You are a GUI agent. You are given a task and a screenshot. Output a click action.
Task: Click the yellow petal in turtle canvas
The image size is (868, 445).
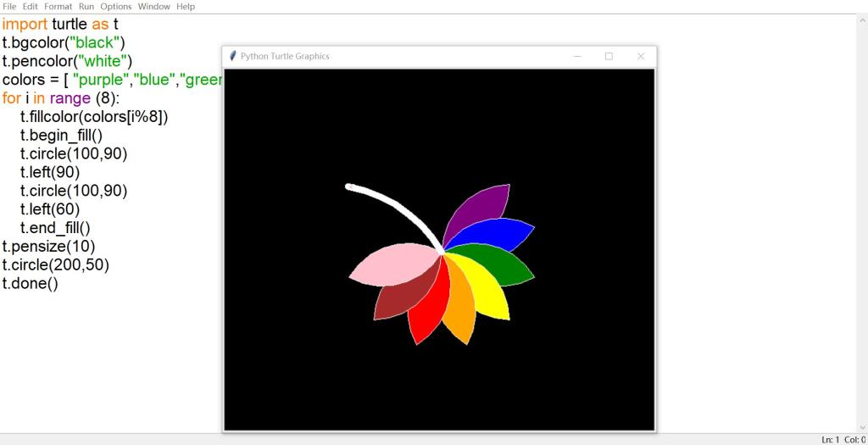486,288
